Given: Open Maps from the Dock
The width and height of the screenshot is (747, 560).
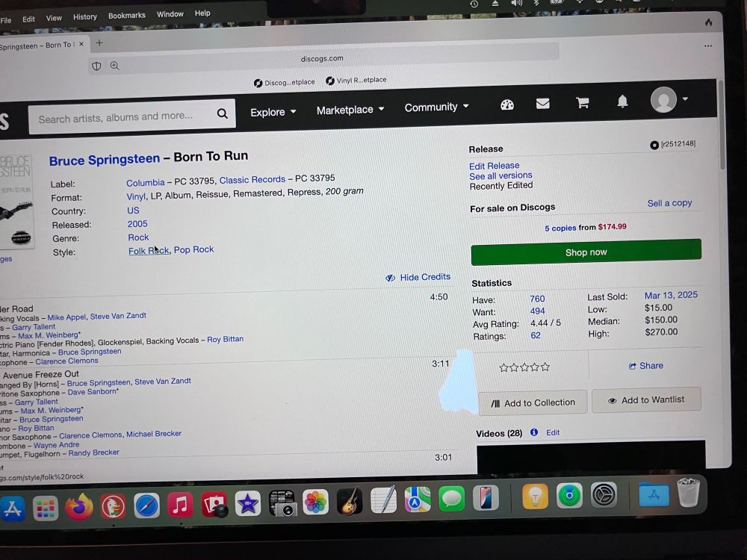Looking at the screenshot, I should (x=418, y=499).
